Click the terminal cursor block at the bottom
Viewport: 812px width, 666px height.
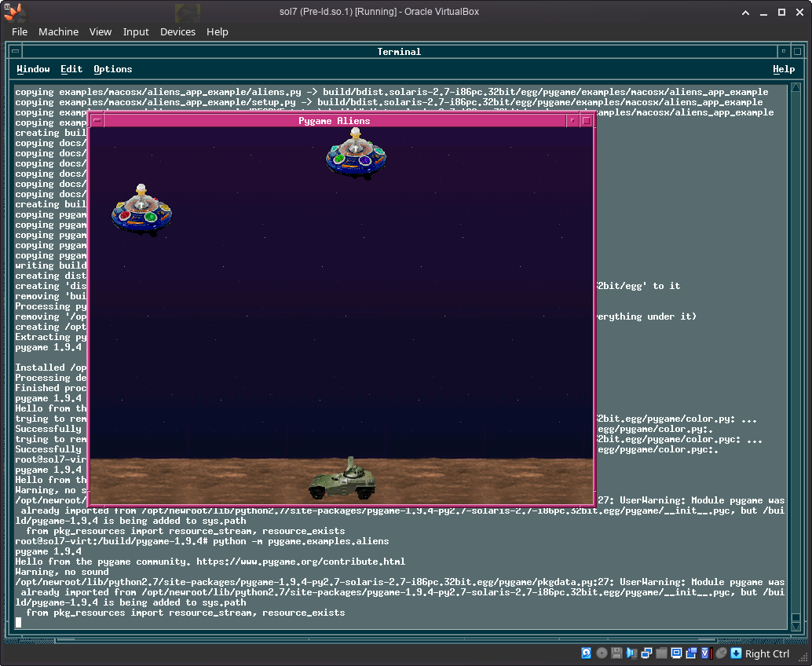coord(18,623)
